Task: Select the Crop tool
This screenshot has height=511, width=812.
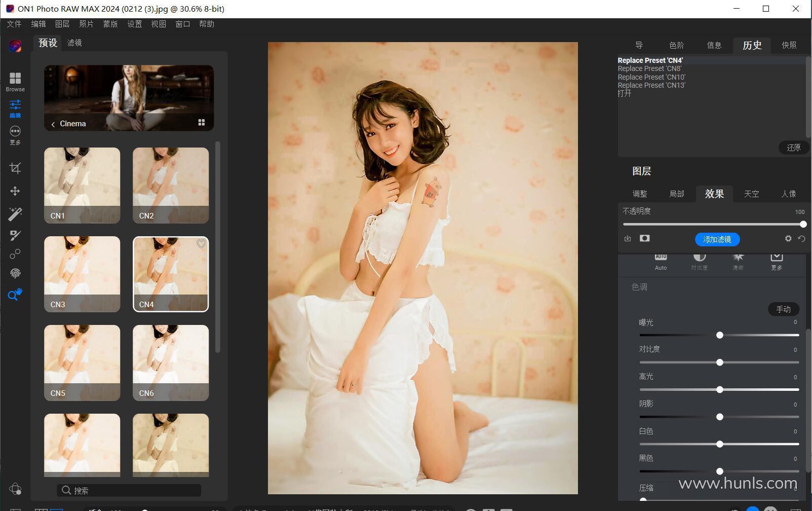Action: coord(15,168)
